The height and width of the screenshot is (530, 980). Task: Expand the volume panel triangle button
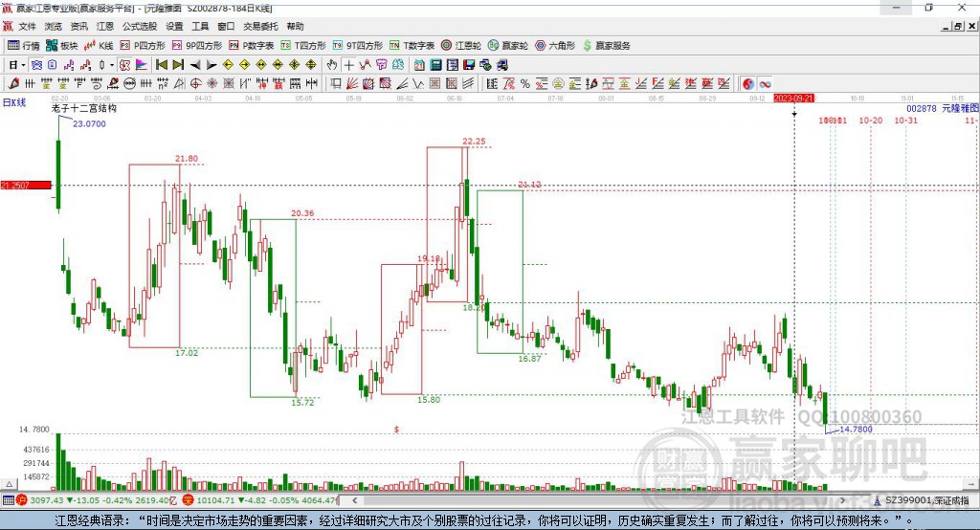9,484
